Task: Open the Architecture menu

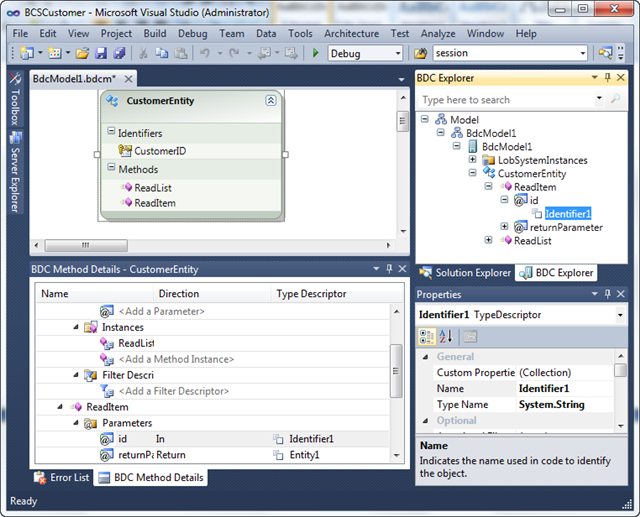Action: pos(351,33)
